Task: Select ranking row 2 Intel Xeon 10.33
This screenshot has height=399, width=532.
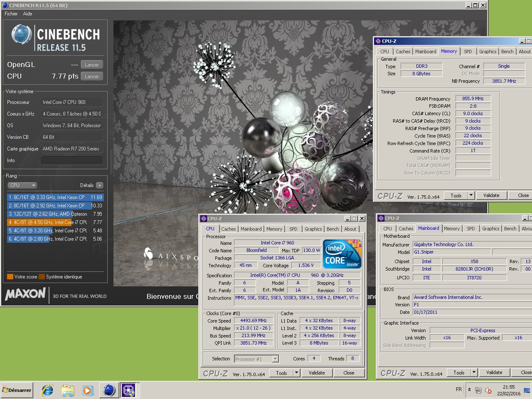Action: (55, 206)
